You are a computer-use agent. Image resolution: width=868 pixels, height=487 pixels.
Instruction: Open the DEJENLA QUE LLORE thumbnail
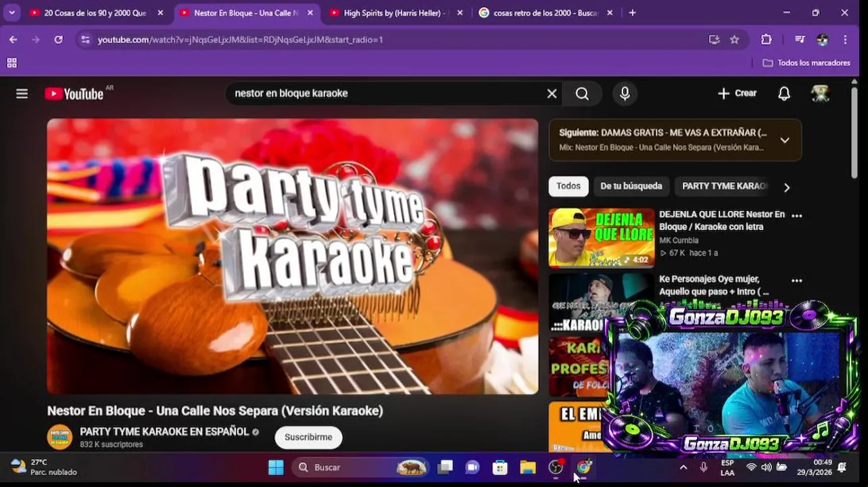tap(602, 238)
